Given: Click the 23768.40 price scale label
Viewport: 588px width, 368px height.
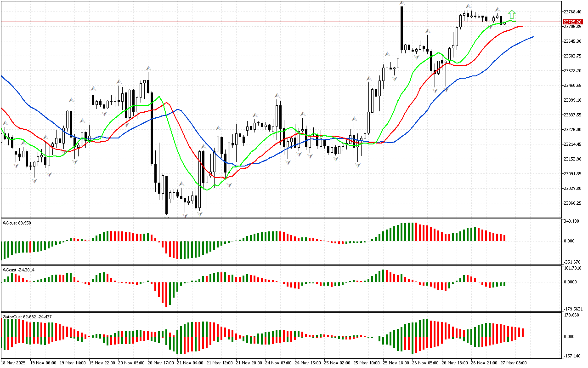Looking at the screenshot, I should (x=572, y=11).
